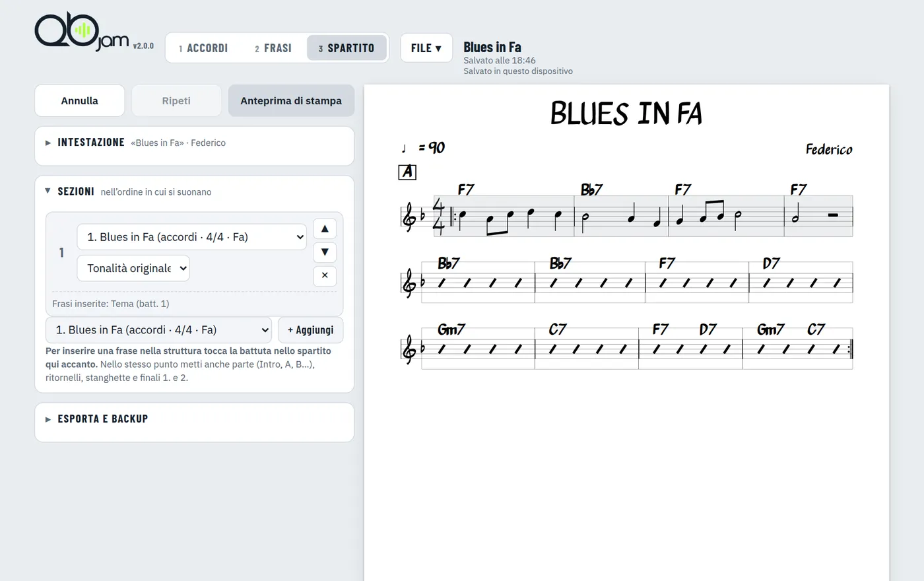Click the F7 D7 measure in third row

pyautogui.click(x=690, y=349)
